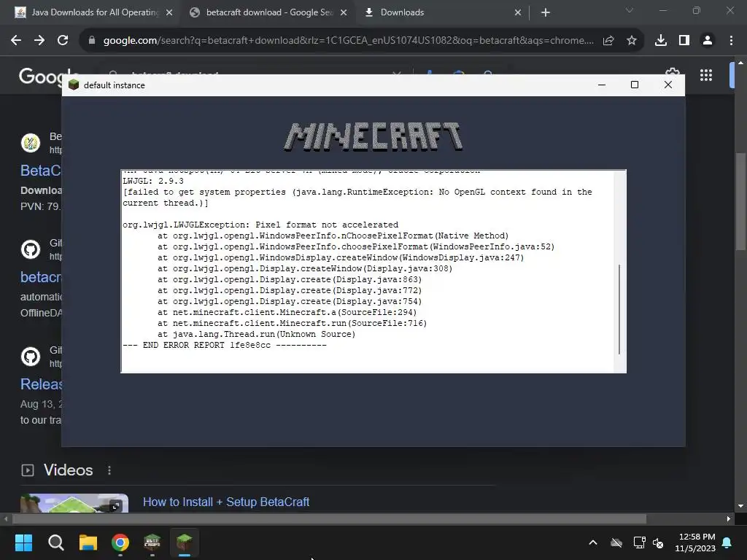Click the address bar URL
This screenshot has height=560, width=747.
pos(348,41)
